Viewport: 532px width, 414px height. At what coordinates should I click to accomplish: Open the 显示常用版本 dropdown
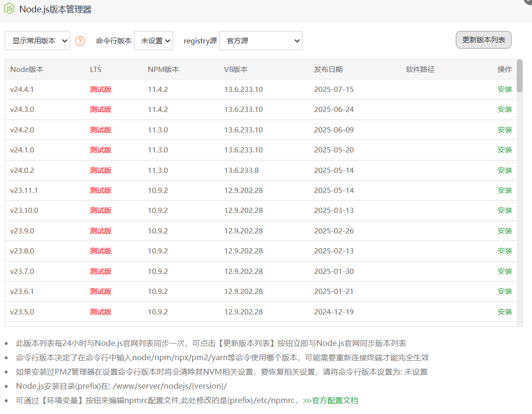pyautogui.click(x=37, y=40)
